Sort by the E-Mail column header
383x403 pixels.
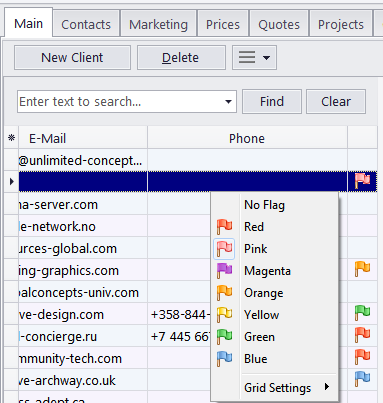tap(83, 138)
